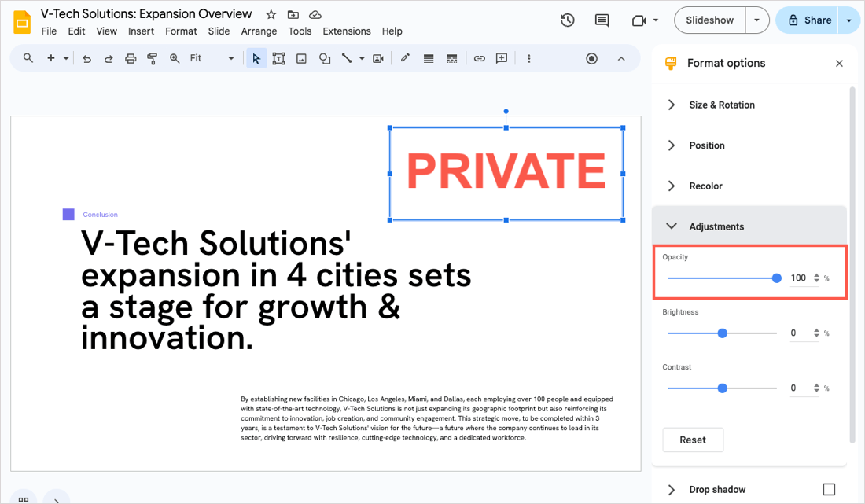The width and height of the screenshot is (865, 504).
Task: Open the Tools menu
Action: click(x=300, y=31)
